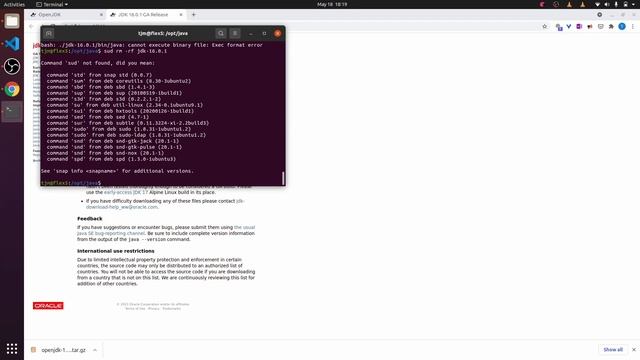
Task: Click the Feedback heading on the page
Action: click(x=90, y=219)
